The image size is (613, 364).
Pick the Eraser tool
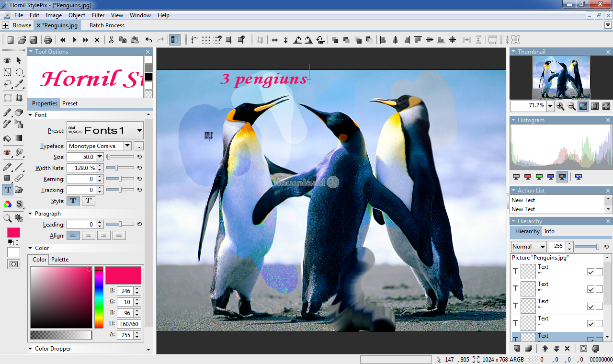coord(19,113)
